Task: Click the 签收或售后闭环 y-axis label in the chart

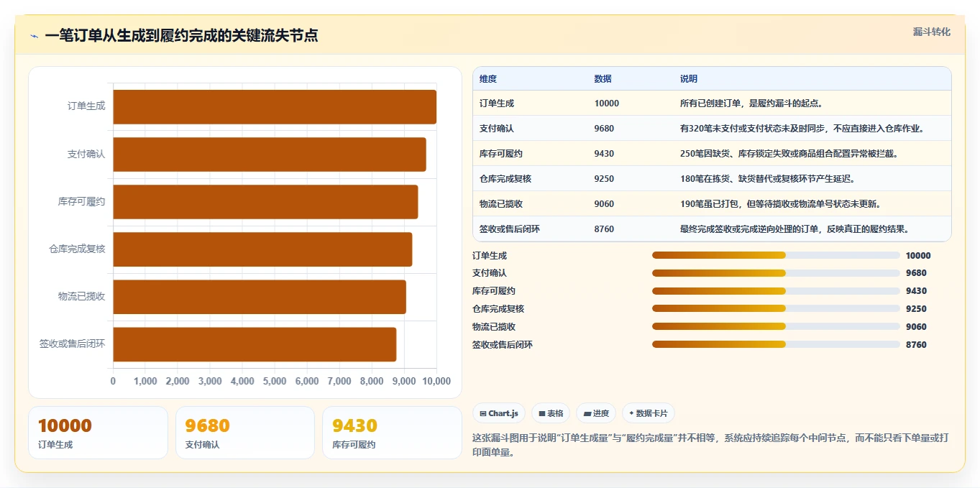Action: (x=73, y=344)
